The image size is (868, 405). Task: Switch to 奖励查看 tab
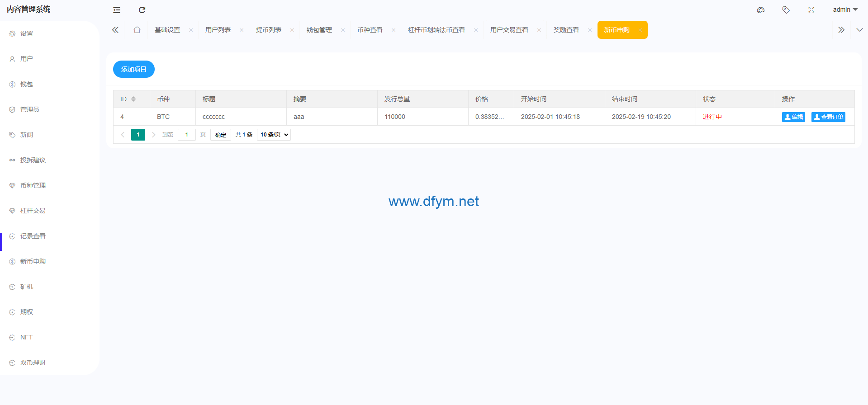pos(566,30)
